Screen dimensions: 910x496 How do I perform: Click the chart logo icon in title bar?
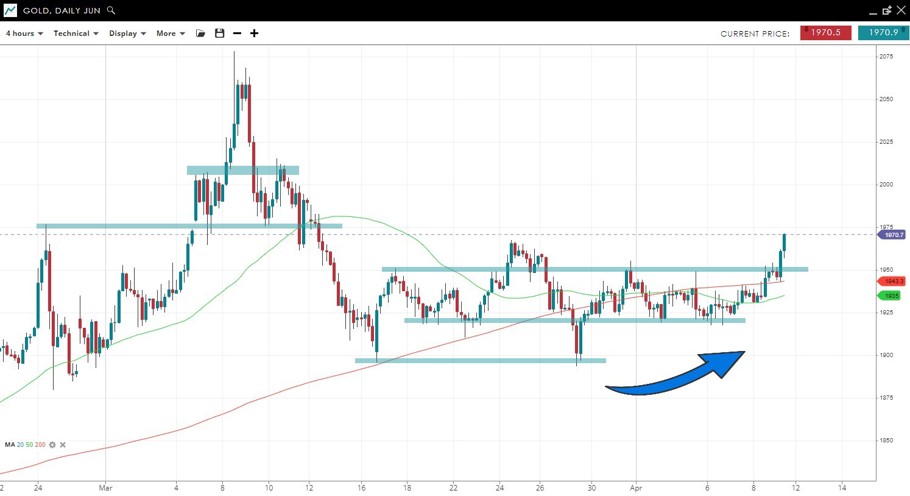point(10,10)
